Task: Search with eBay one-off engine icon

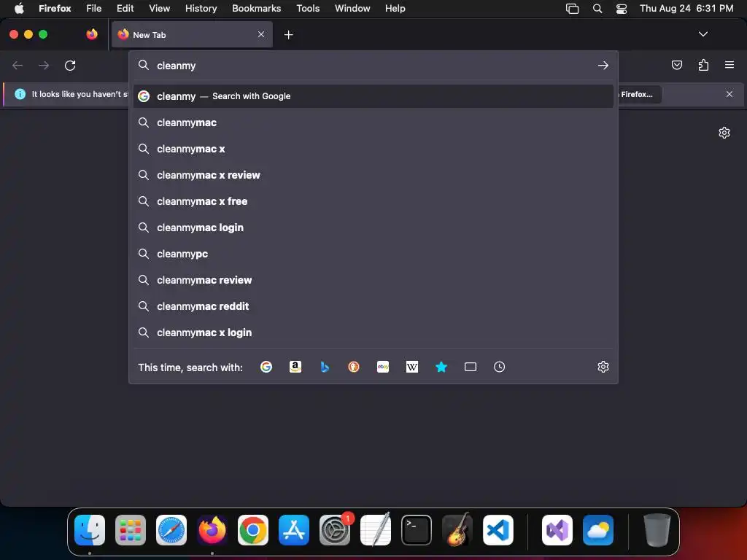Action: pos(383,367)
